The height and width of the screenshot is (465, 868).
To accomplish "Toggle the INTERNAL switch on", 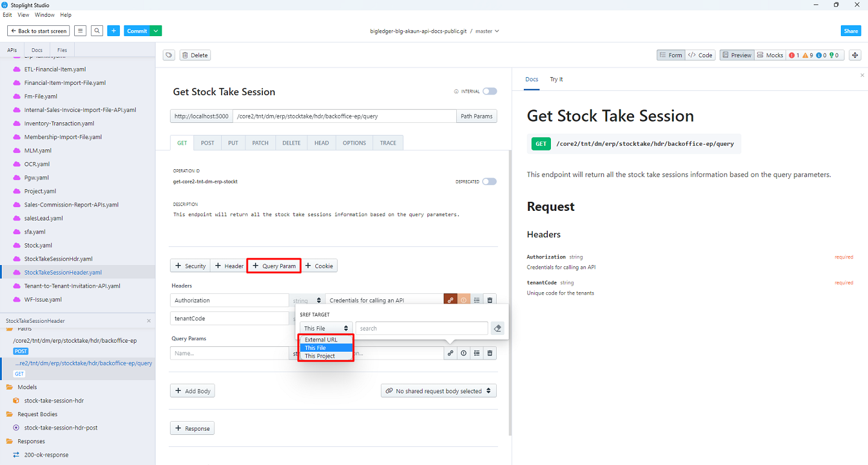I will coord(489,92).
